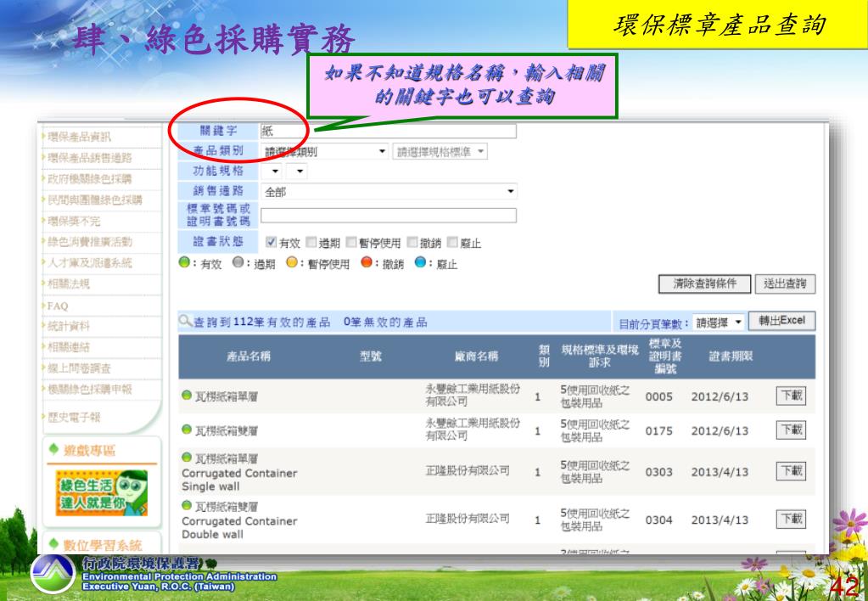The height and width of the screenshot is (601, 868).
Task: Check the 暫停使用 status checkbox
Action: tap(351, 242)
